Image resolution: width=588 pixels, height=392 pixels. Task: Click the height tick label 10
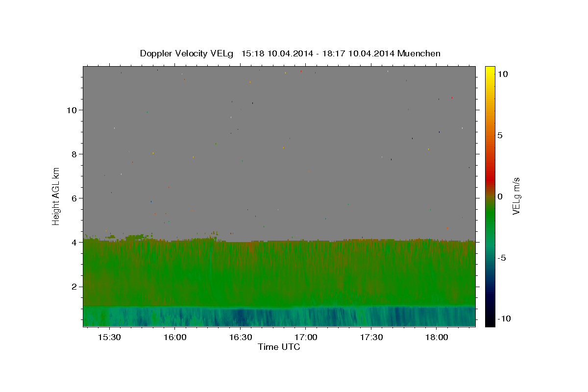pos(72,110)
